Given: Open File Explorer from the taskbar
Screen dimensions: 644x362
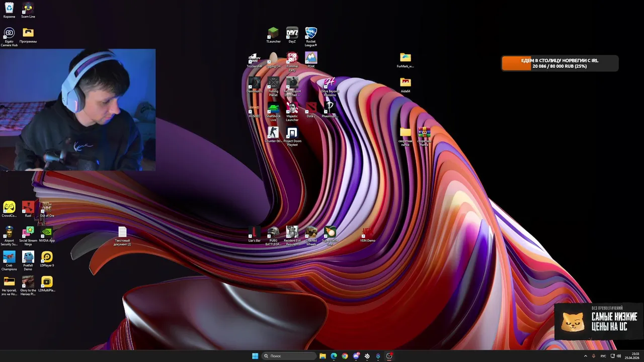Looking at the screenshot, I should 323,356.
